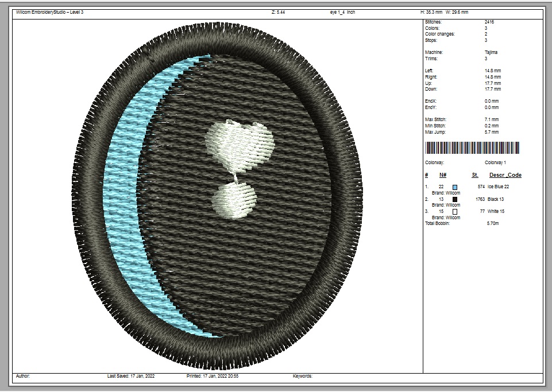
Task: Click the white heart shape in the design
Action: coord(240,142)
